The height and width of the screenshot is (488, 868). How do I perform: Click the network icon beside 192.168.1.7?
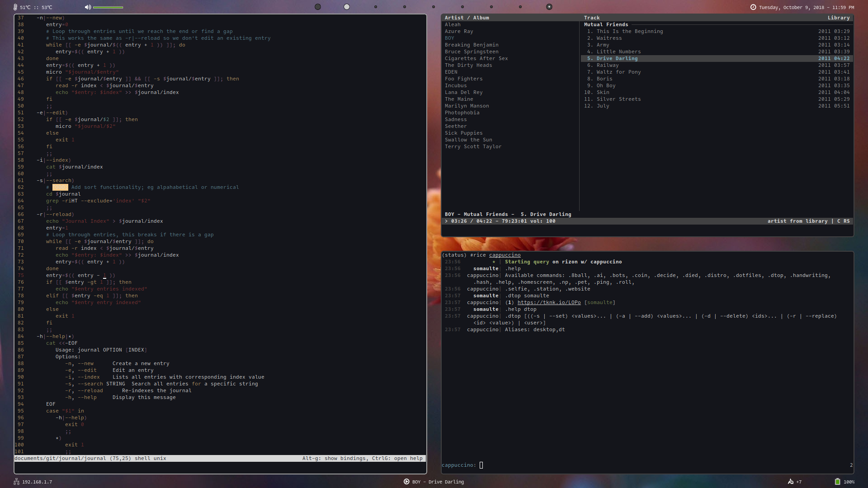coord(16,482)
